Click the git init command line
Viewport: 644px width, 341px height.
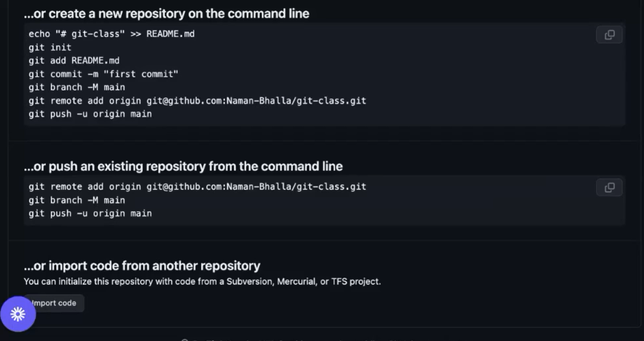(50, 47)
